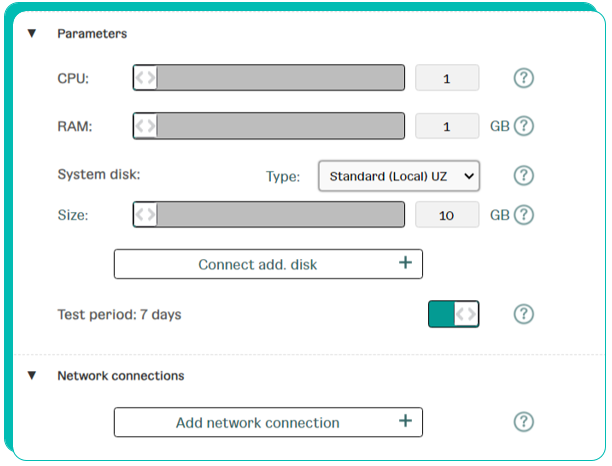Click the disk Size slider handle
The height and width of the screenshot is (466, 612).
[145, 214]
